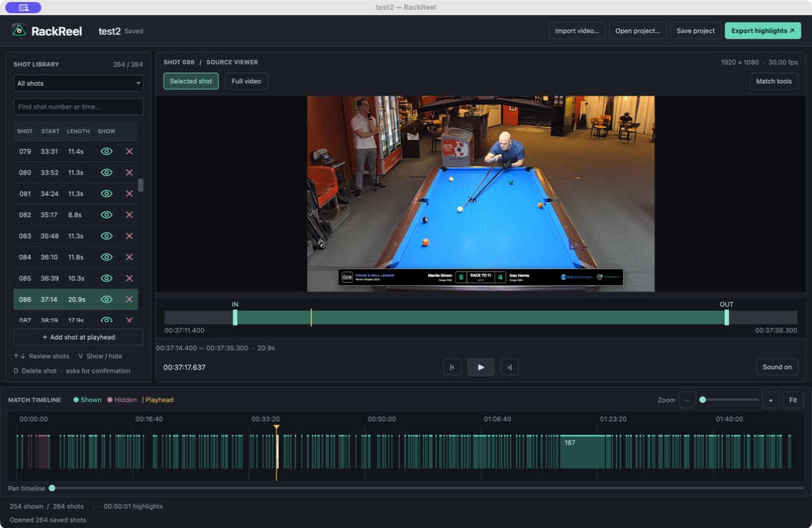Delete shot 084 with red X

[x=129, y=257]
